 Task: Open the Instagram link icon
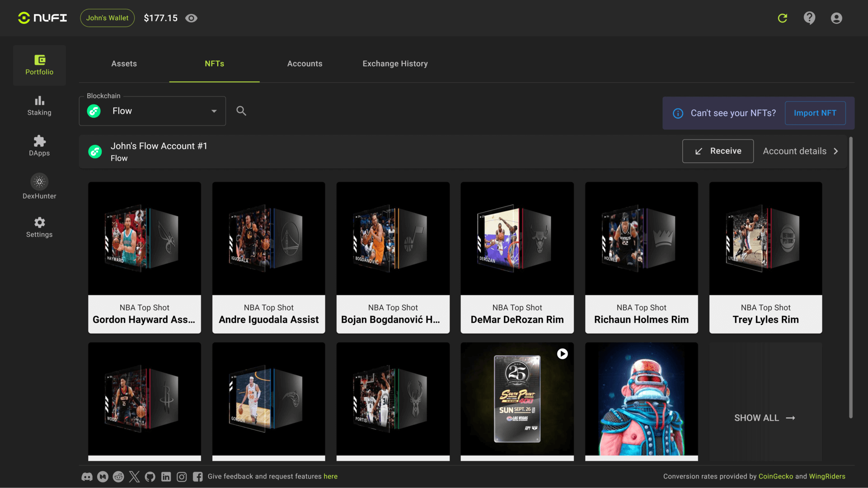pyautogui.click(x=182, y=477)
